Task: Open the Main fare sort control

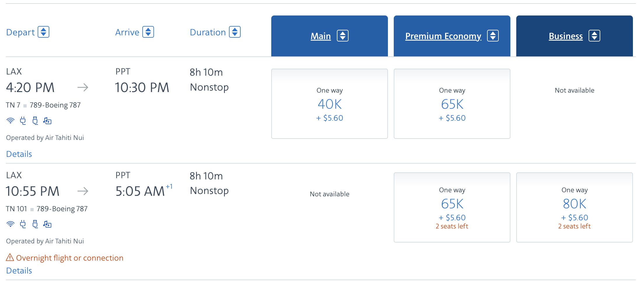Action: click(342, 36)
